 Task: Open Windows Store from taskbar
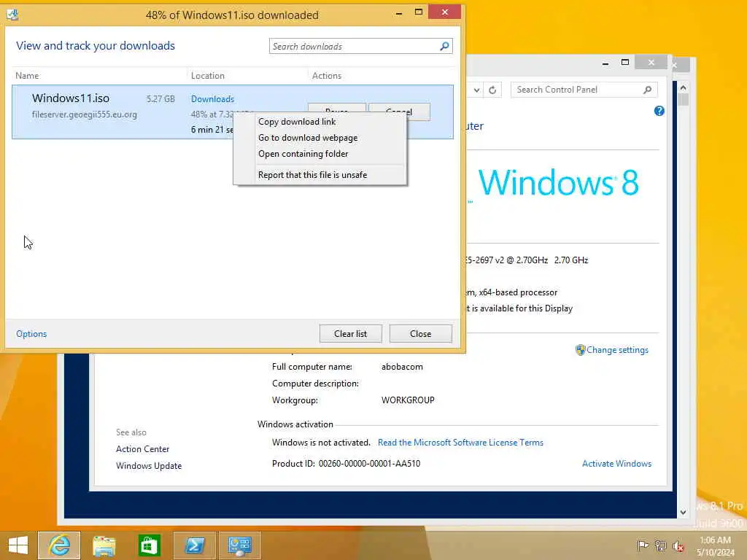[149, 545]
